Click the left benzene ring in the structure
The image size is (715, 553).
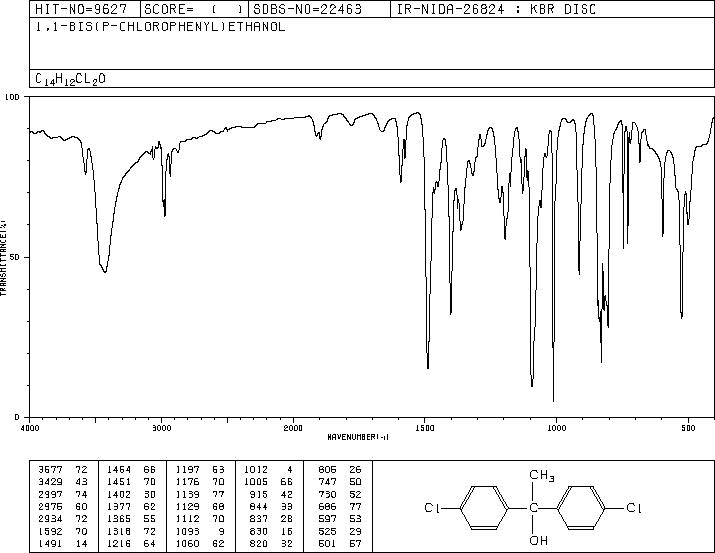484,508
